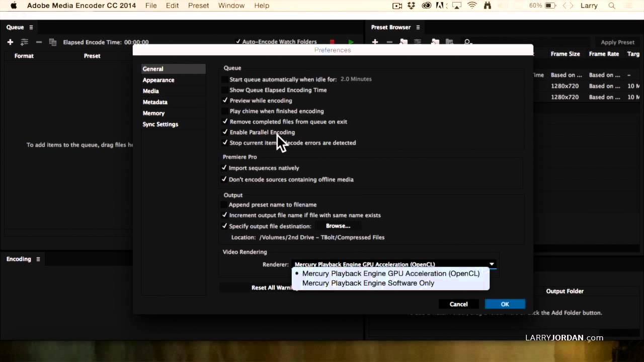Viewport: 644px width, 362px height.
Task: Toggle Increment output file name option
Action: pos(224,215)
